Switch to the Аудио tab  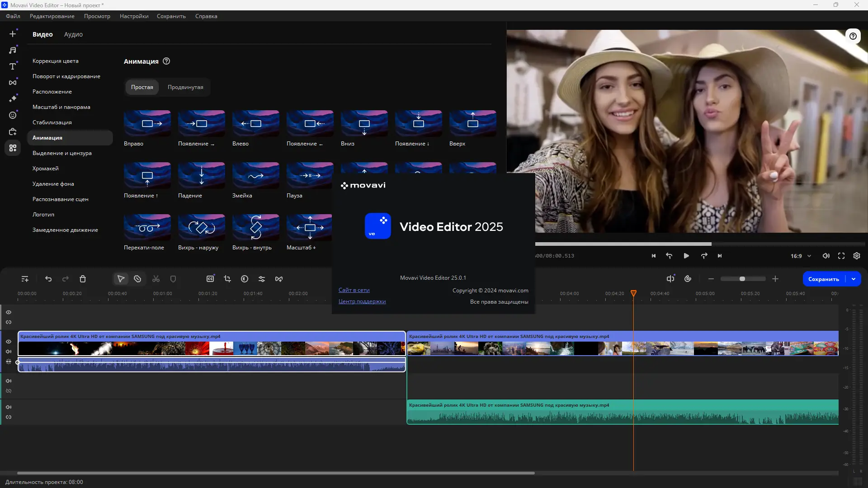[x=73, y=34]
